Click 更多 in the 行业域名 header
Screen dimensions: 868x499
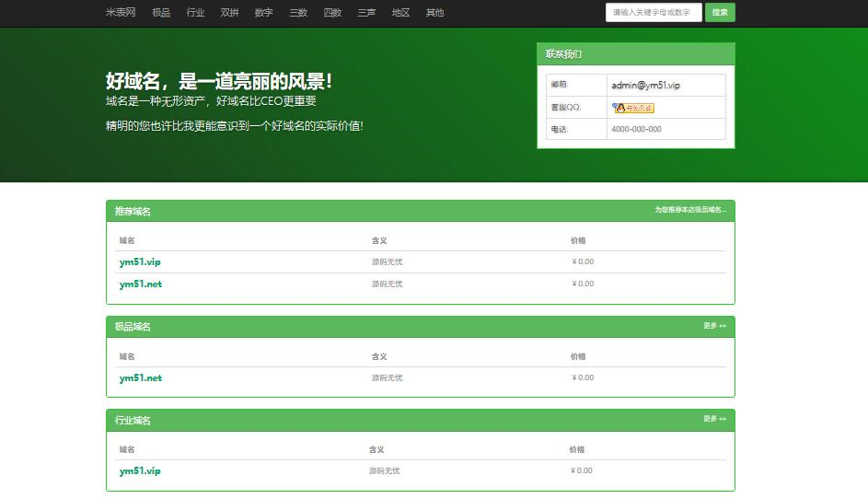[714, 419]
